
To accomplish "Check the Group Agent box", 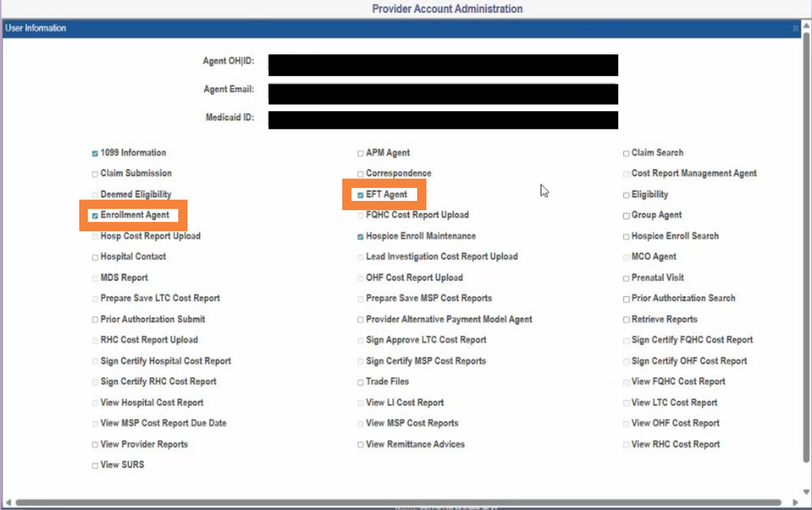I will [x=626, y=216].
